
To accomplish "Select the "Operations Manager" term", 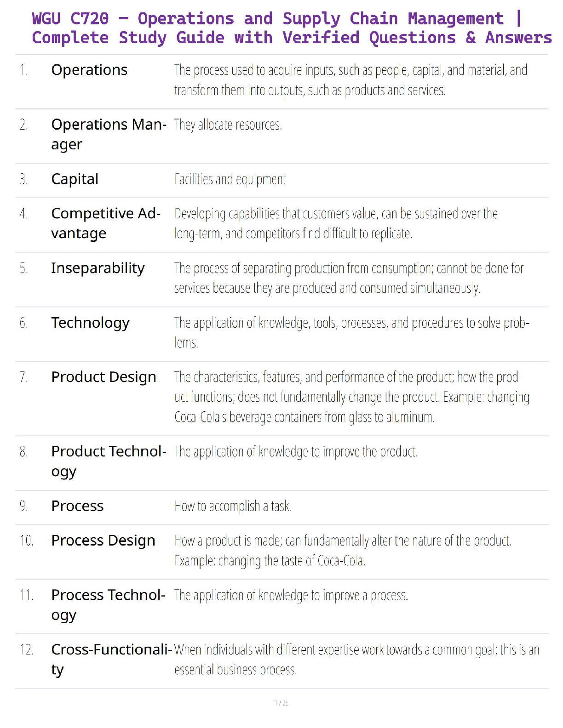I will pos(109,134).
